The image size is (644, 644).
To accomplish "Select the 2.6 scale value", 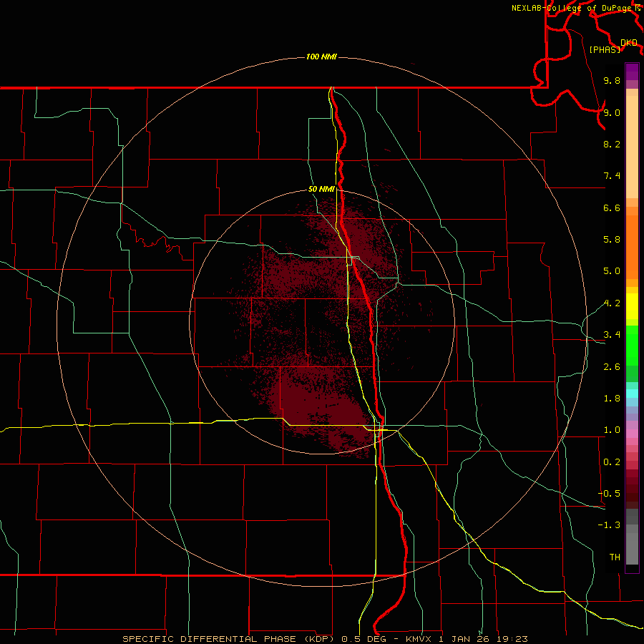I will tap(612, 367).
